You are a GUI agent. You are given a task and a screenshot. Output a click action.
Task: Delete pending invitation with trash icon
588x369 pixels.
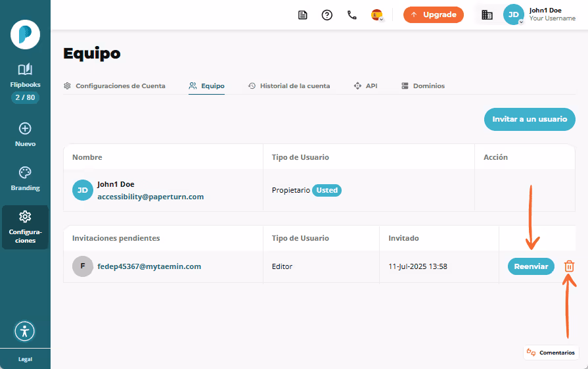tap(569, 266)
